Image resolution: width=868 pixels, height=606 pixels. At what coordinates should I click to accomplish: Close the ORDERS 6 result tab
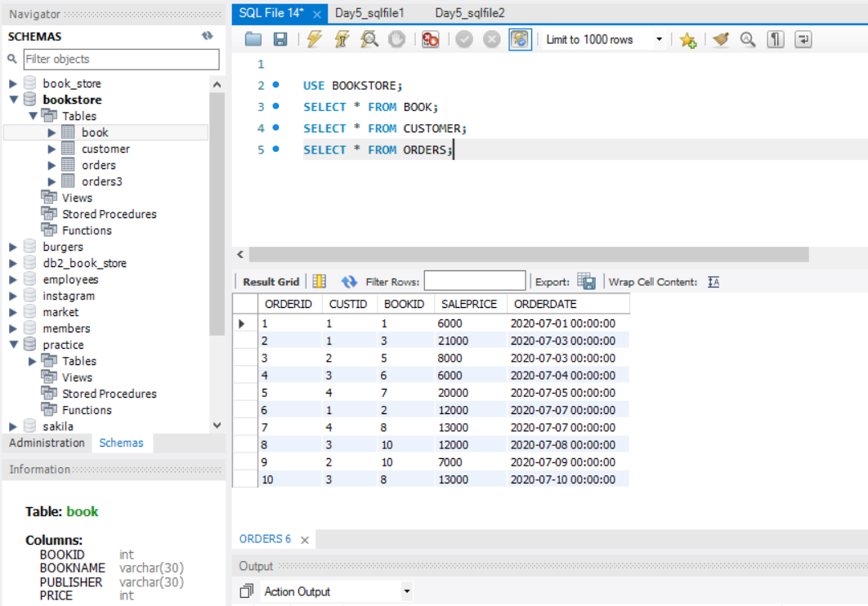(x=305, y=540)
